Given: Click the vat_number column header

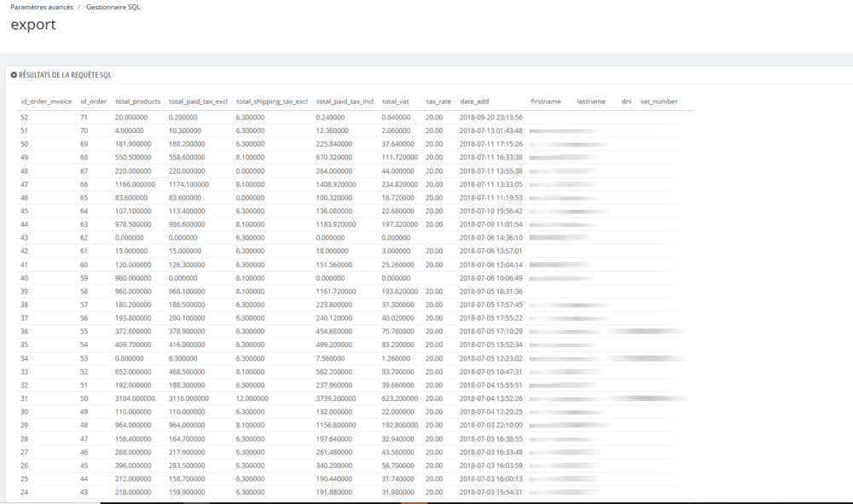Looking at the screenshot, I should [x=659, y=101].
